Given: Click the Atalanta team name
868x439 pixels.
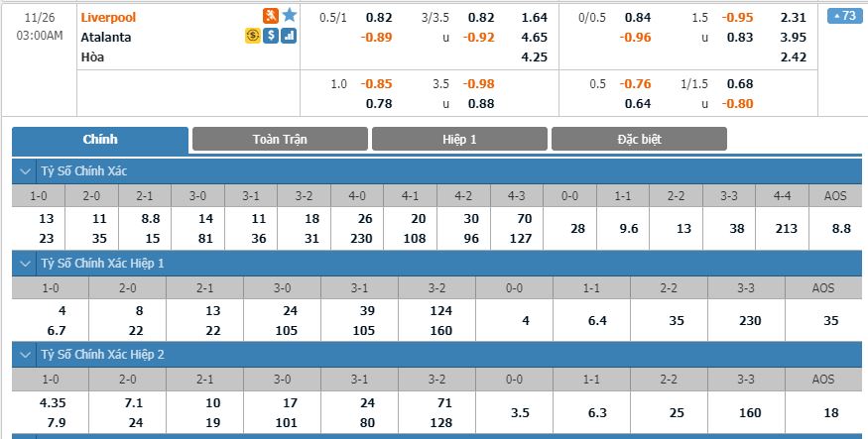Looking at the screenshot, I should [106, 37].
